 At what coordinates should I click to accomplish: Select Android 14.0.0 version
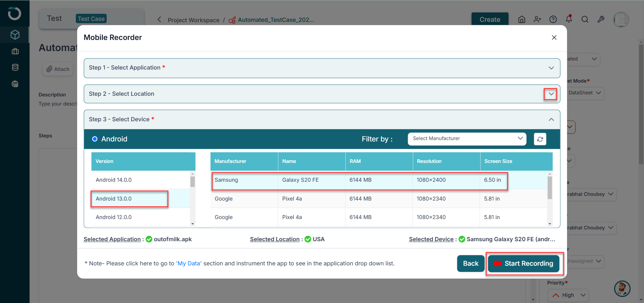[141, 180]
